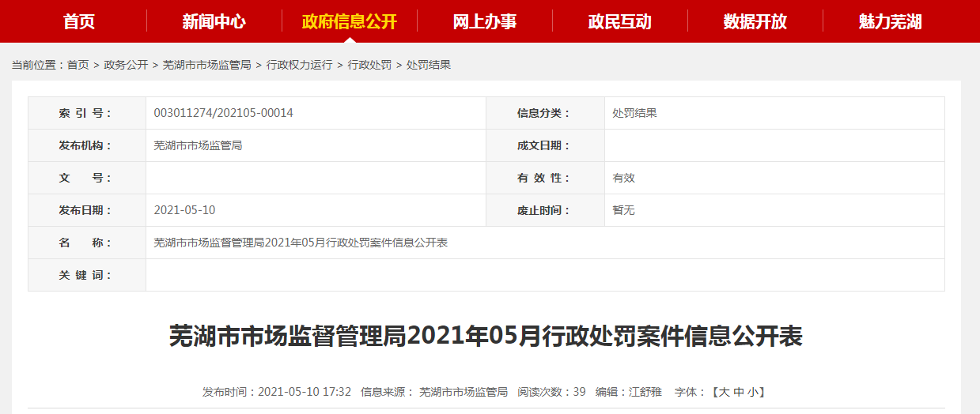This screenshot has width=980, height=414.
Task: Click the 成文日期 label cell
Action: [546, 145]
